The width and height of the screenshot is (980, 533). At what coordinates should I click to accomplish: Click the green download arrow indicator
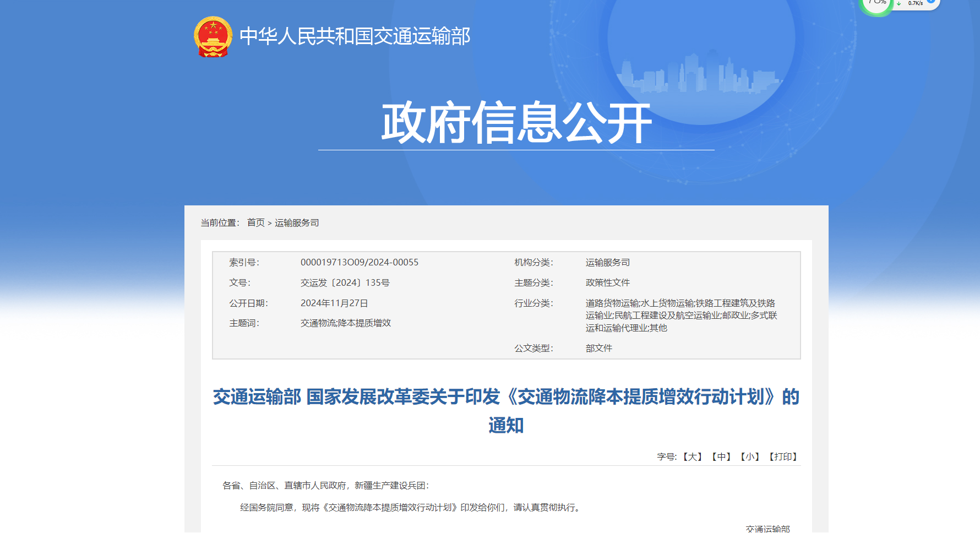pyautogui.click(x=899, y=4)
